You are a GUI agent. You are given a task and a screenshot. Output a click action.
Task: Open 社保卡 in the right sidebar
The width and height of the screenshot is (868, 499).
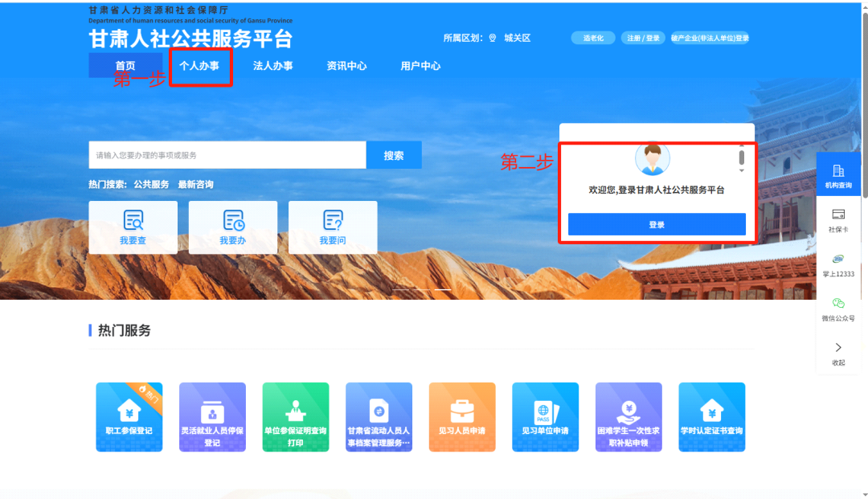(x=838, y=219)
